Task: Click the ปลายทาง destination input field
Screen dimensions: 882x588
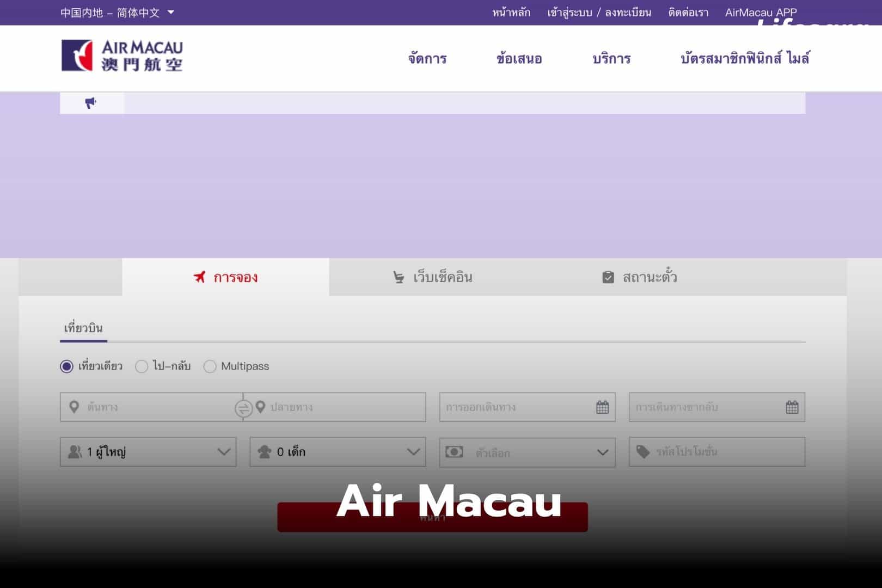Action: pos(334,407)
